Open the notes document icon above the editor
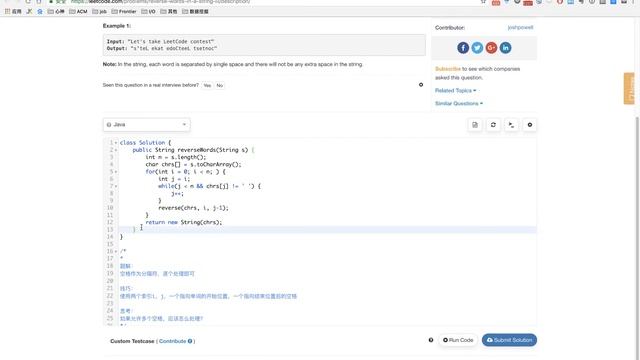The image size is (640, 360). (475, 125)
